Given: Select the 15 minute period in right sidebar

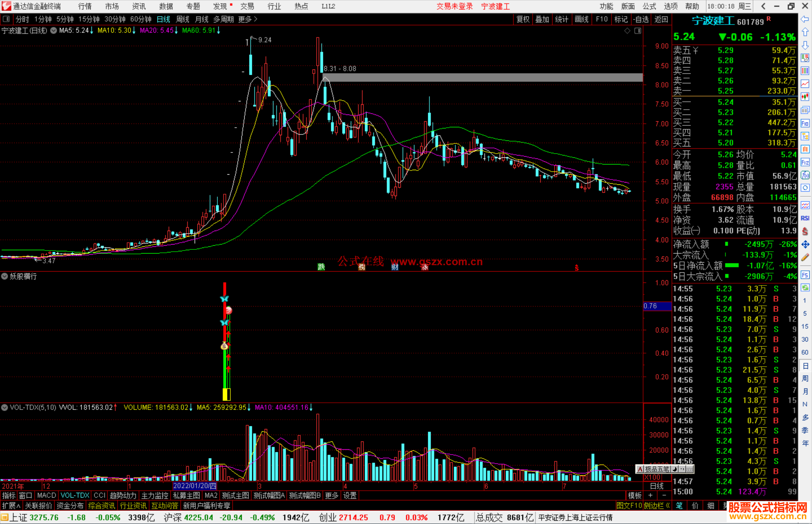Looking at the screenshot, I should tap(805, 326).
